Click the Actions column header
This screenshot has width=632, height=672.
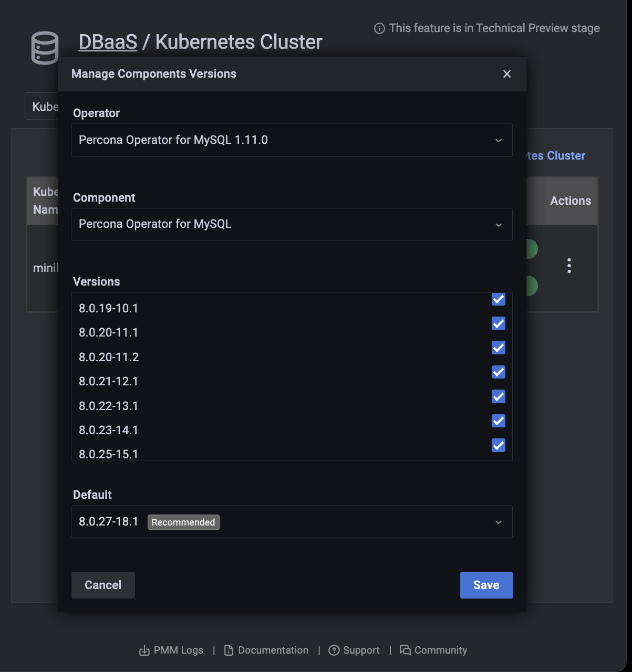coord(571,201)
